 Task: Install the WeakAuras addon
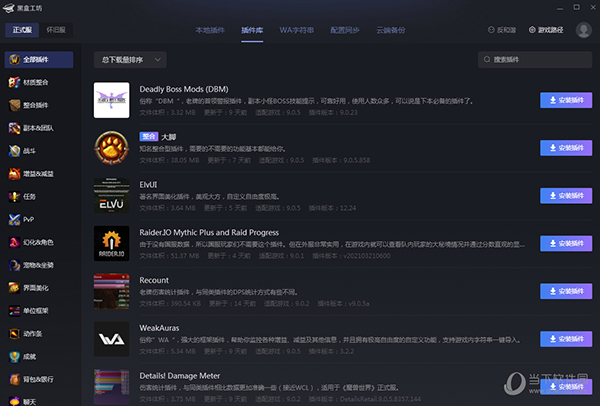[x=566, y=339]
